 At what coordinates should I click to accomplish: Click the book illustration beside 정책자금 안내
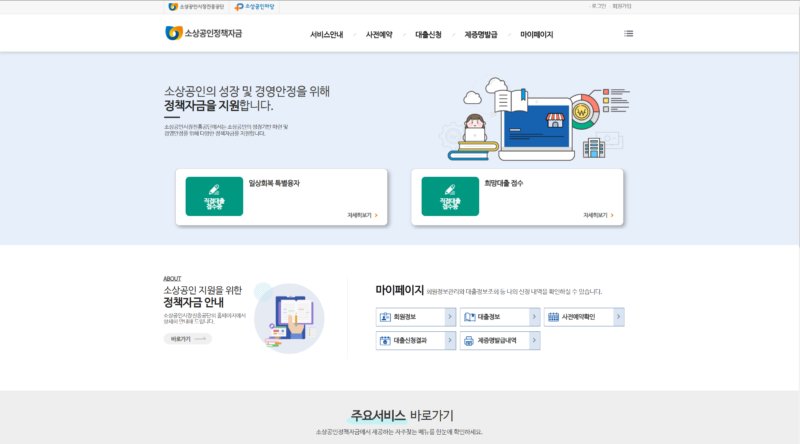point(289,317)
